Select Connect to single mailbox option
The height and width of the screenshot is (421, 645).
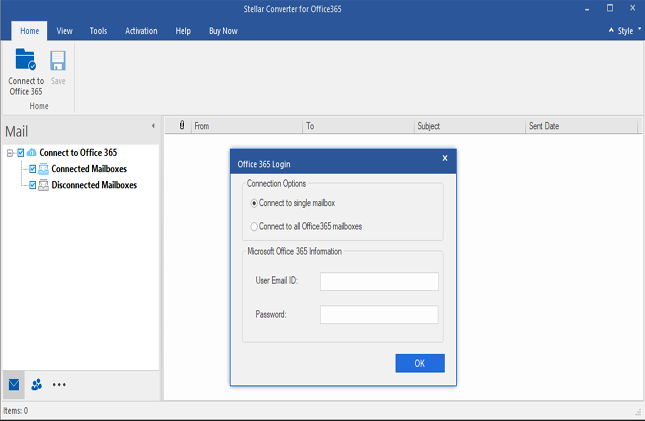tap(254, 203)
